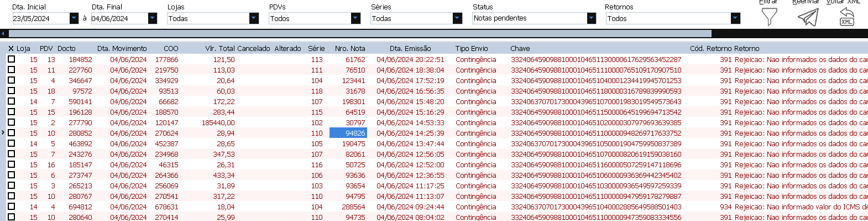Tick the checkbox for Docto 590141
Image resolution: width=868 pixels, height=221 pixels.
pyautogui.click(x=11, y=101)
